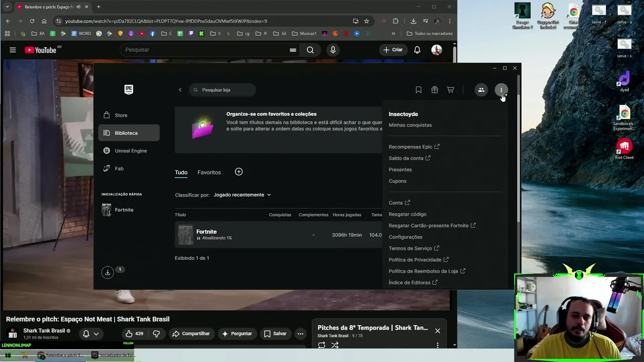Reload the page in Chrome
644x362 pixels.
click(32, 21)
